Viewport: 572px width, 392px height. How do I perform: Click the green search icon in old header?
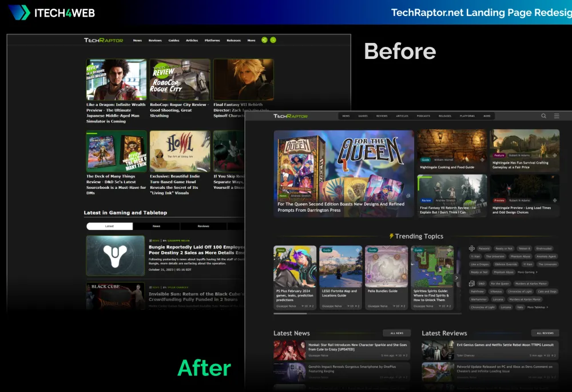pos(273,40)
